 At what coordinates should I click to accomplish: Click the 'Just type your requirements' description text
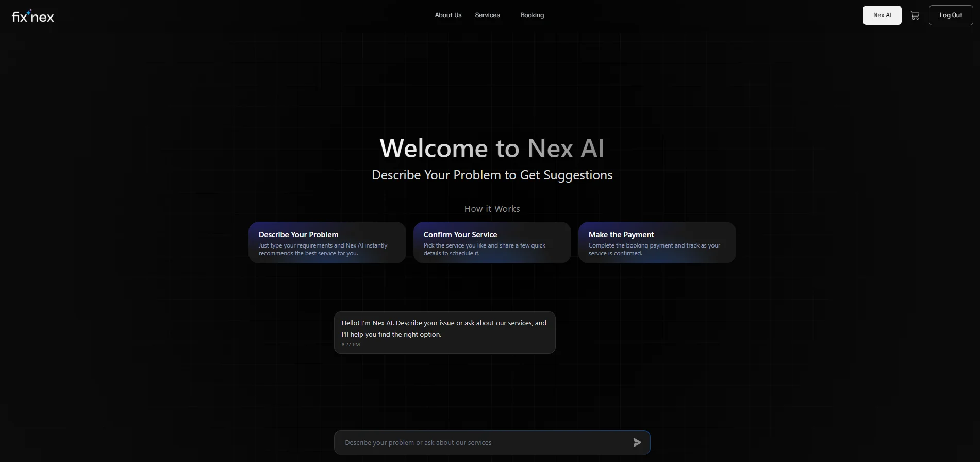pyautogui.click(x=323, y=250)
